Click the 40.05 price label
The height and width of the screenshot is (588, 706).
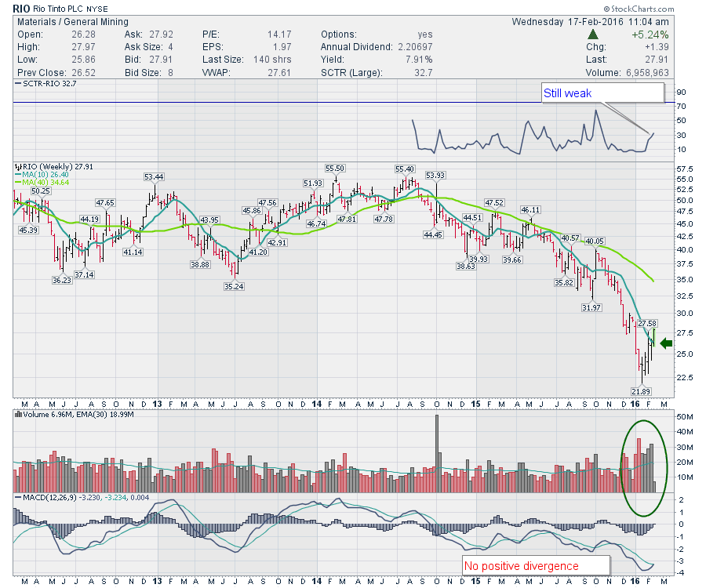[595, 241]
